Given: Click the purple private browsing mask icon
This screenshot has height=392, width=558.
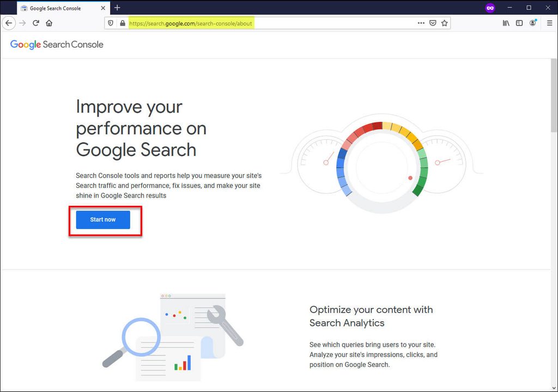Looking at the screenshot, I should 490,8.
